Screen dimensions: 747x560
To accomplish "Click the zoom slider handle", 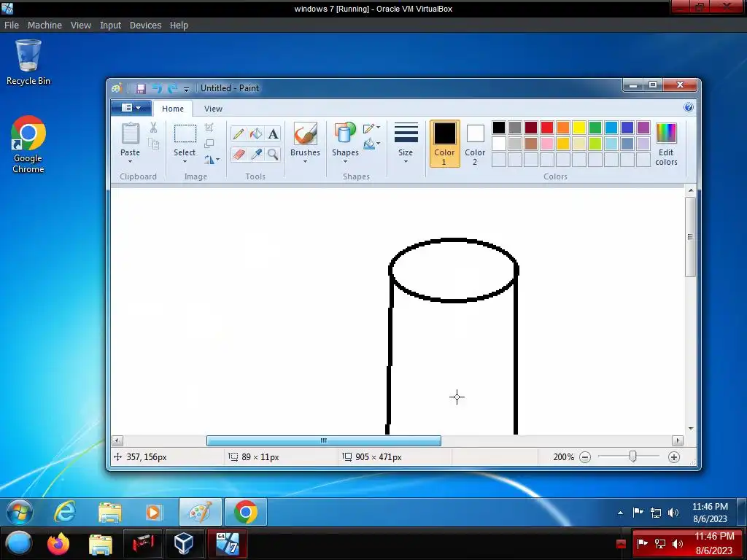I will point(632,456).
